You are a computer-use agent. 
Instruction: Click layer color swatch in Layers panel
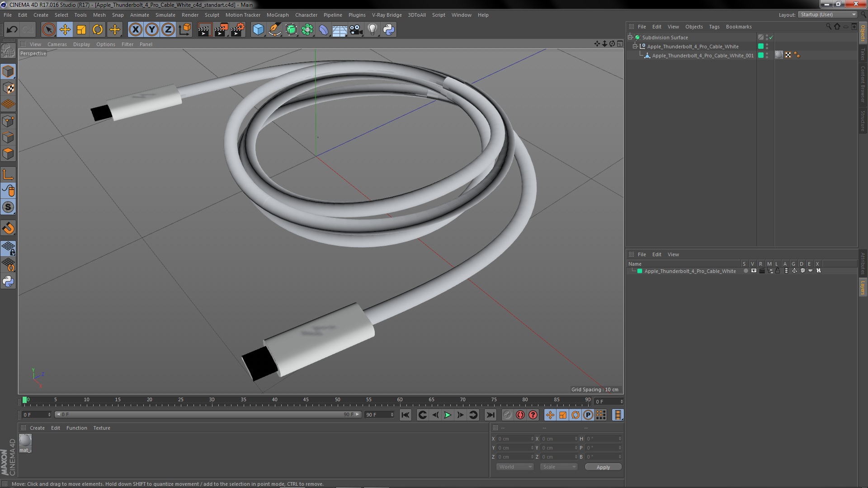[x=640, y=271]
